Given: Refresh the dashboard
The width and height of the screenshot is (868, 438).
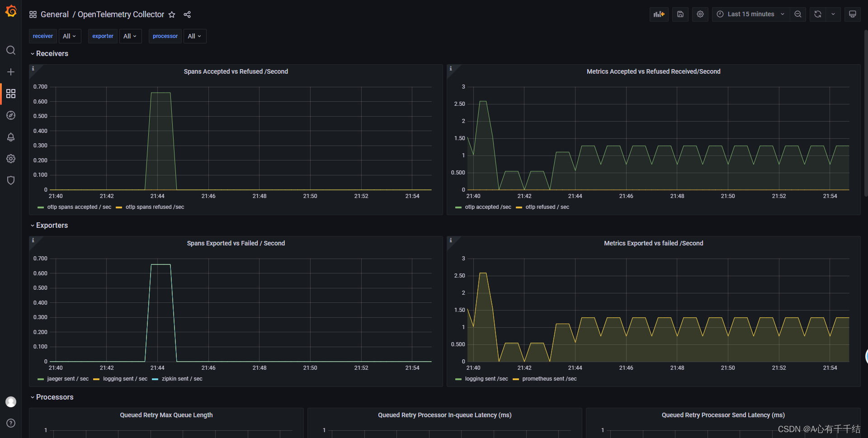Looking at the screenshot, I should [818, 14].
